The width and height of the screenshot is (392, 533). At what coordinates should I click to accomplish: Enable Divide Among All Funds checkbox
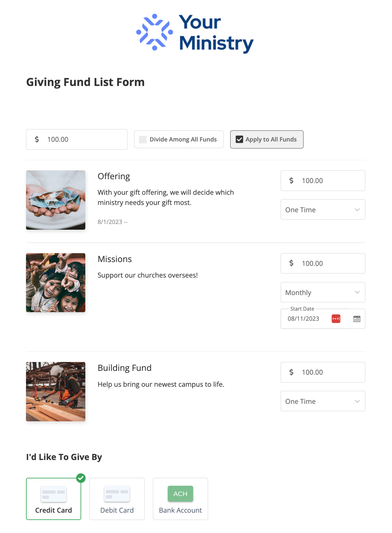143,140
